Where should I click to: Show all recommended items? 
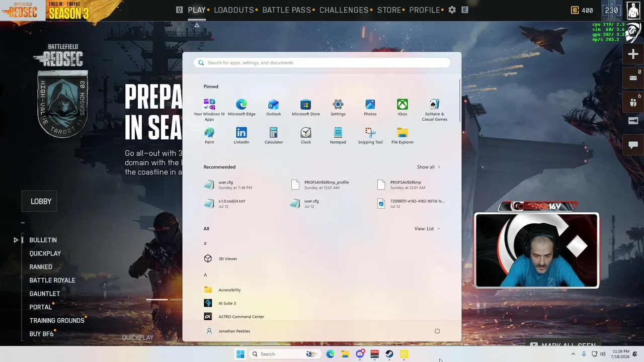(429, 167)
